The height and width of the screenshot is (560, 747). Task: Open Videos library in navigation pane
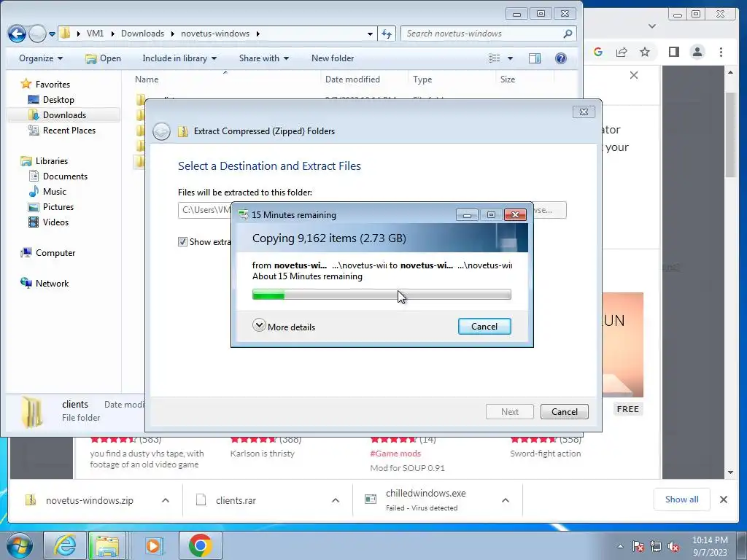[55, 222]
